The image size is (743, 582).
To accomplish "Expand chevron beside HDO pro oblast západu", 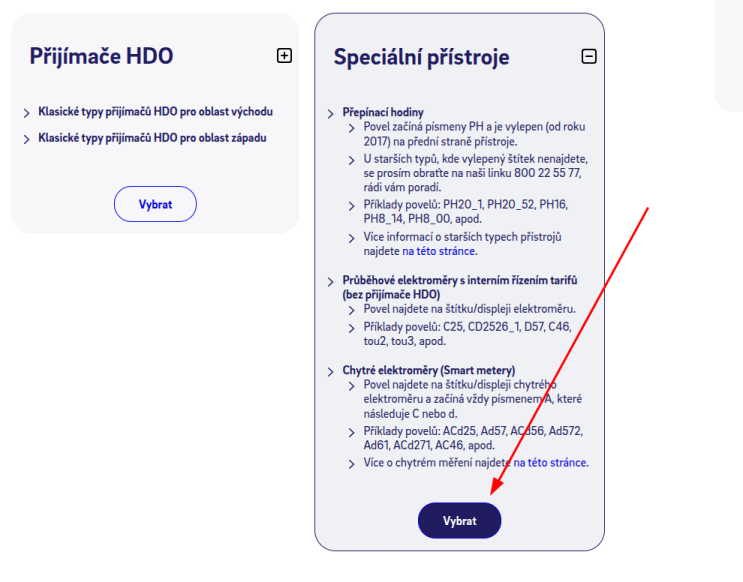I will pos(26,139).
